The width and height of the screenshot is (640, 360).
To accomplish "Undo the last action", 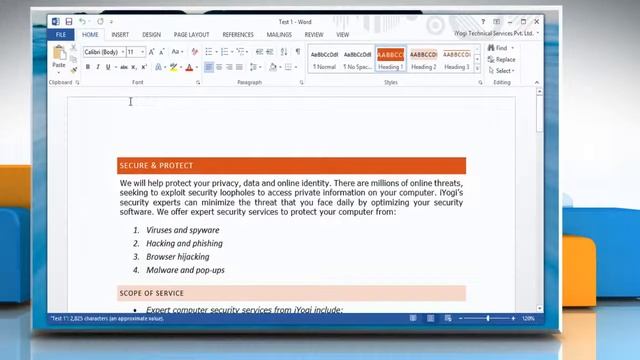I will coord(82,22).
